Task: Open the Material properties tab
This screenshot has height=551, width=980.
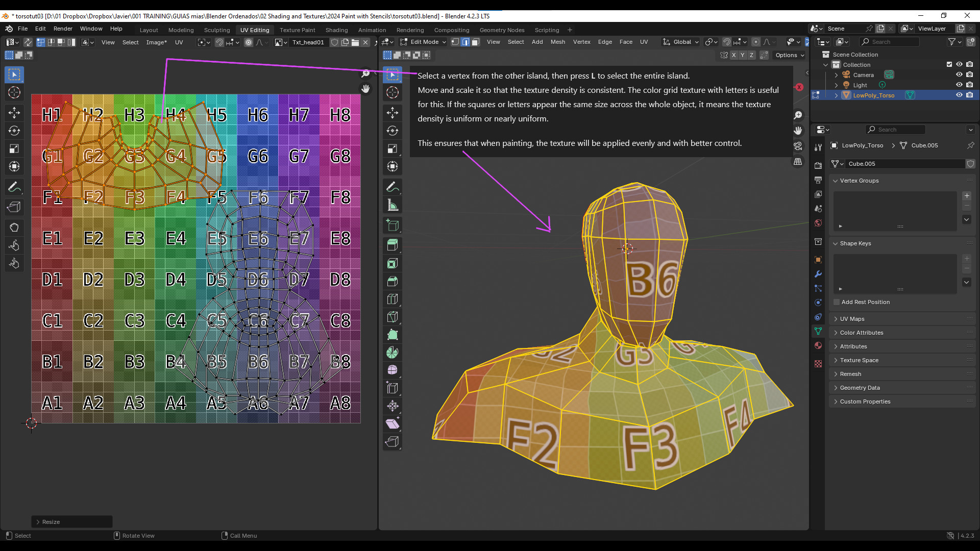Action: click(x=818, y=345)
